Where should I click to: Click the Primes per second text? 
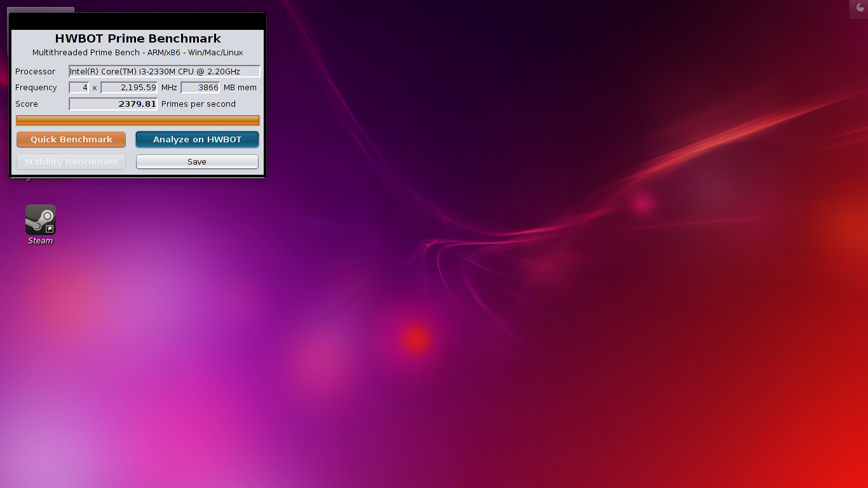(198, 104)
